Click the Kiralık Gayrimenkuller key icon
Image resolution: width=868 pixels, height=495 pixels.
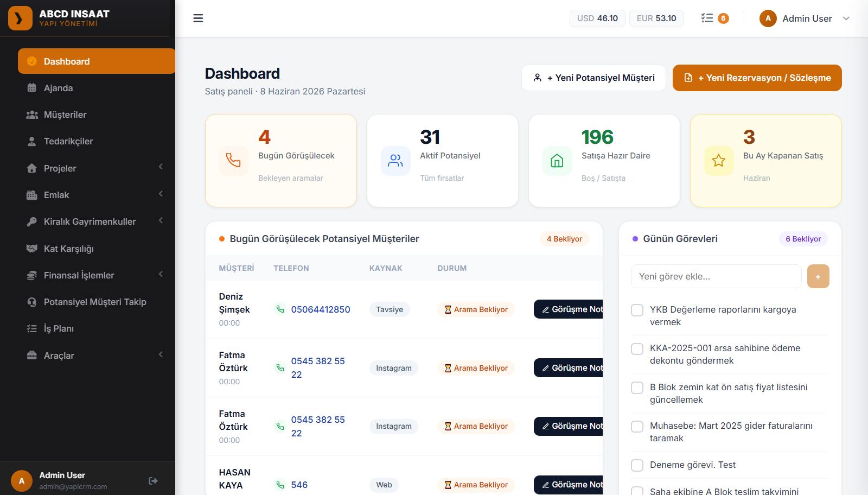pos(32,221)
